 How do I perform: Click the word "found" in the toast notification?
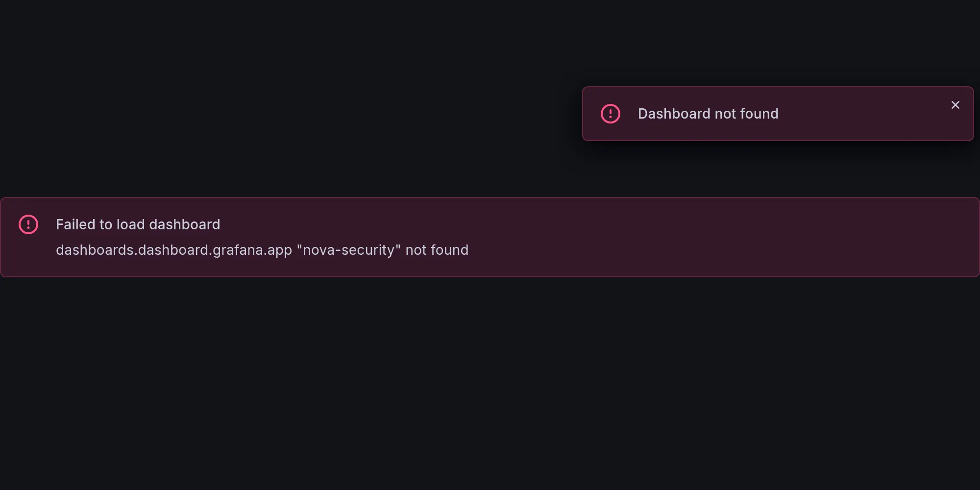coord(759,114)
